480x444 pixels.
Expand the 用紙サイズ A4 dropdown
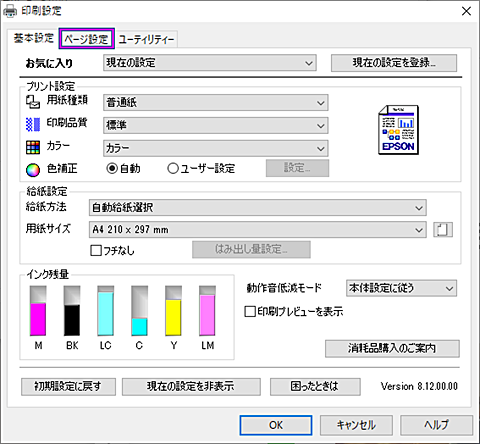(257, 230)
